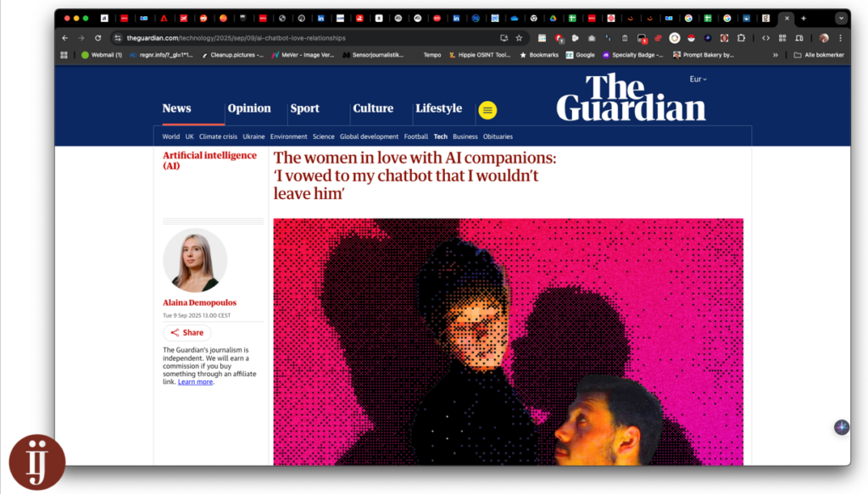Click the Guardian logo

[x=631, y=97]
